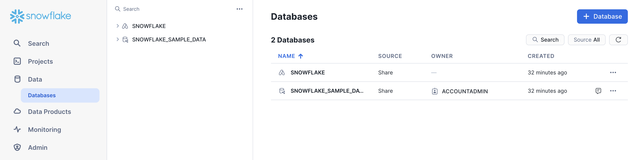Click the refresh databases icon button

point(618,40)
